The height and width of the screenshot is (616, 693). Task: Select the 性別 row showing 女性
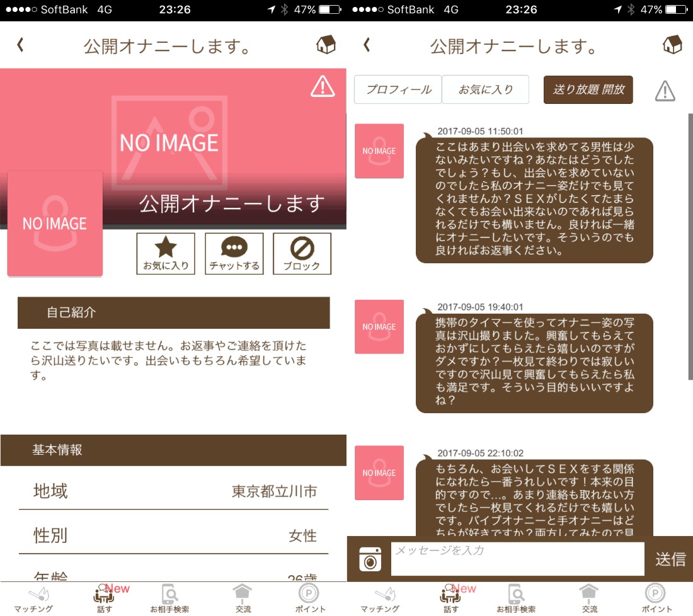174,535
